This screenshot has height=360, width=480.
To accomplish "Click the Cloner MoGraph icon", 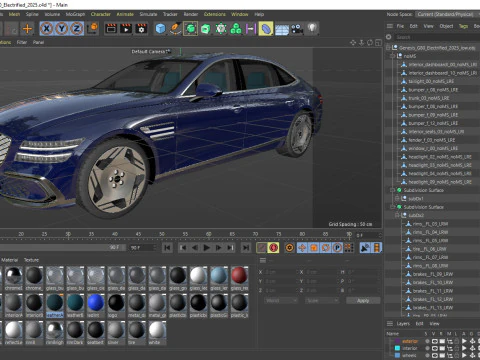I will [221, 29].
